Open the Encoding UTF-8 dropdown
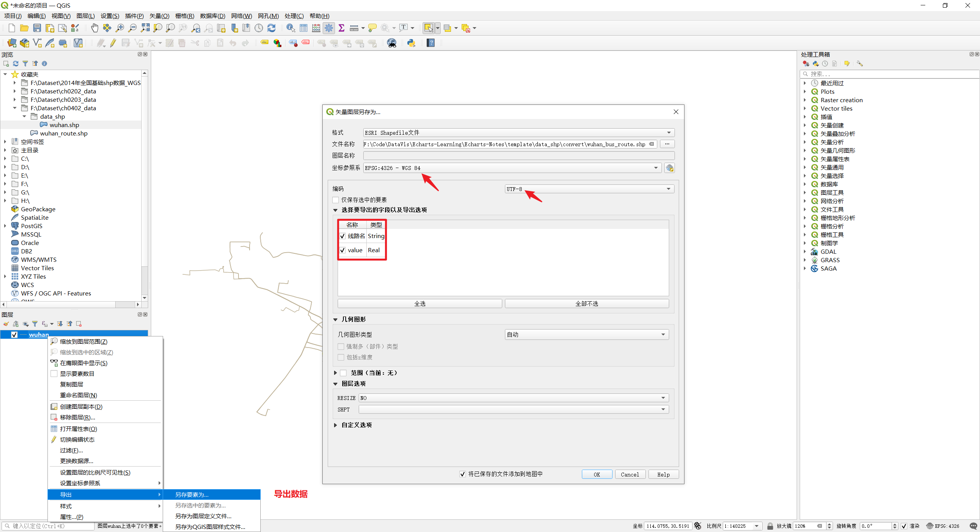The width and height of the screenshot is (980, 532). (590, 189)
